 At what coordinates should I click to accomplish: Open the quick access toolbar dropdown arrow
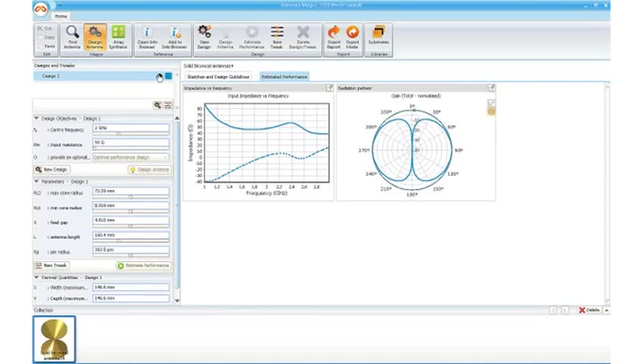(x=59, y=5)
